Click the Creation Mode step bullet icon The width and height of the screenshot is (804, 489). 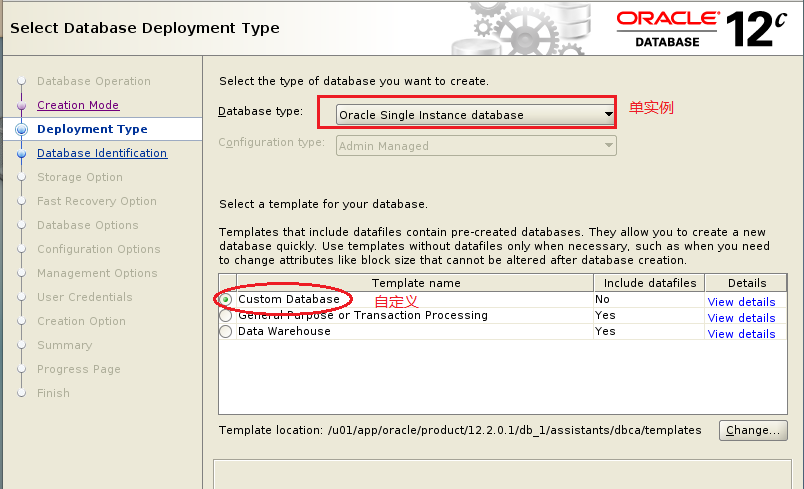(22, 106)
